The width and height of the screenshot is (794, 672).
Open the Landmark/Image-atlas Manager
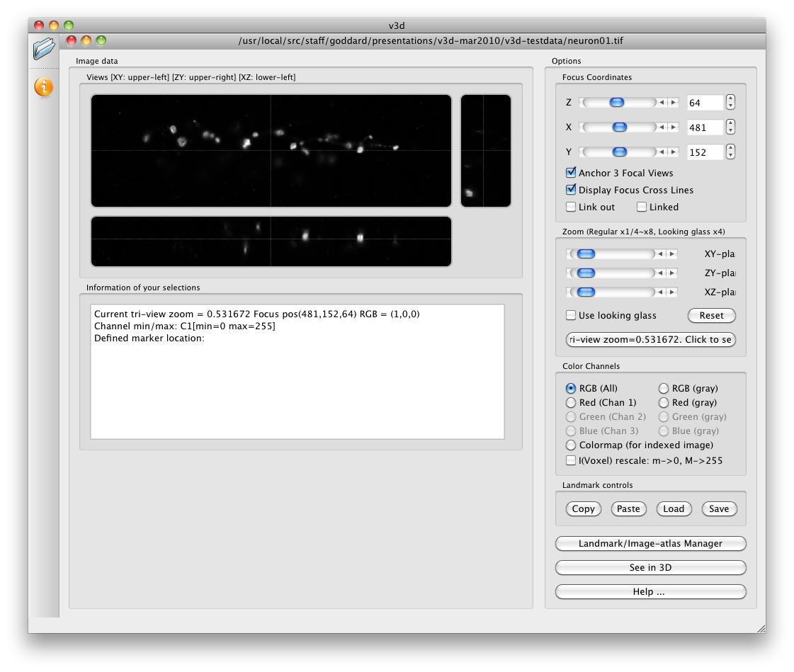(x=650, y=543)
